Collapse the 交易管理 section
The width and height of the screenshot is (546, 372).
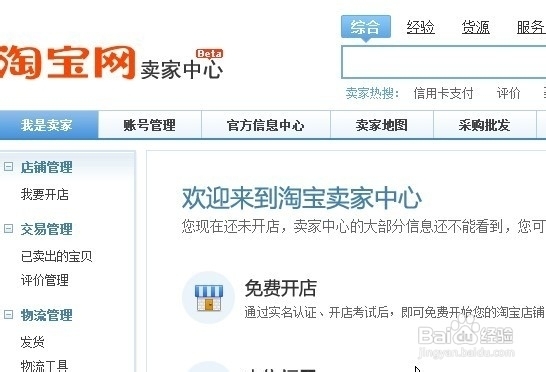pos(8,228)
